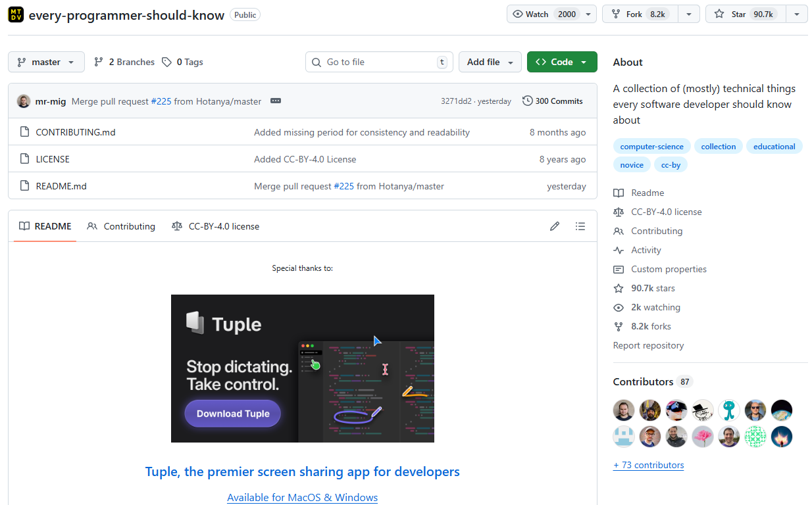Open the green Code dropdown

point(562,62)
